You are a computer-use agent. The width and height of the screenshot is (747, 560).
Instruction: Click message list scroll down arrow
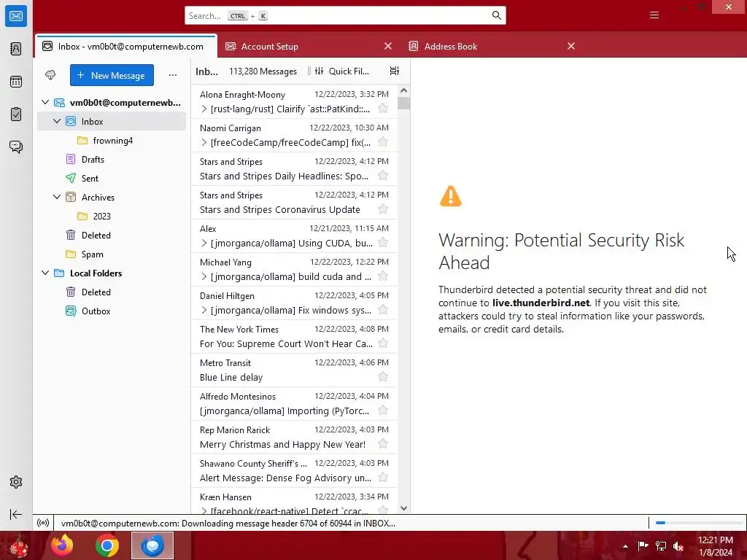pos(403,508)
